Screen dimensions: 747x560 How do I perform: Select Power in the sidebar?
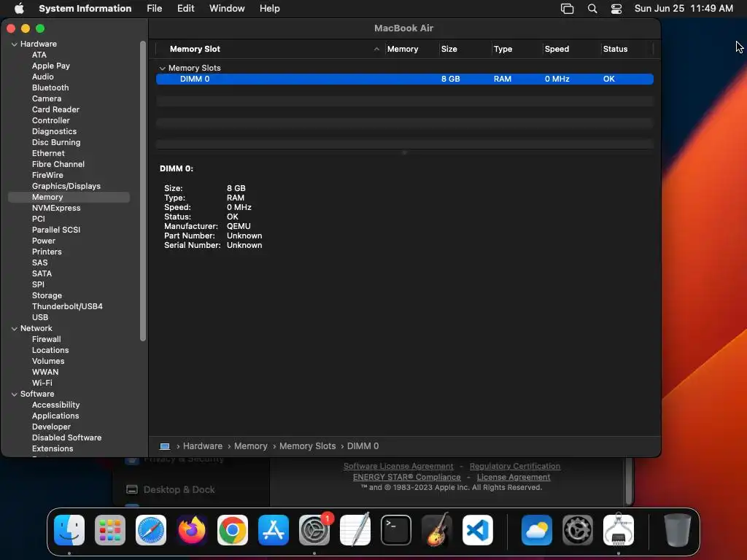(x=43, y=241)
